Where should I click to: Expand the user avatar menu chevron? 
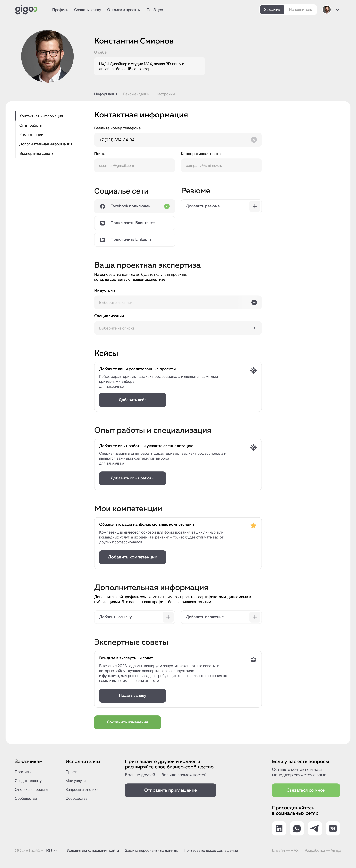[x=337, y=10]
